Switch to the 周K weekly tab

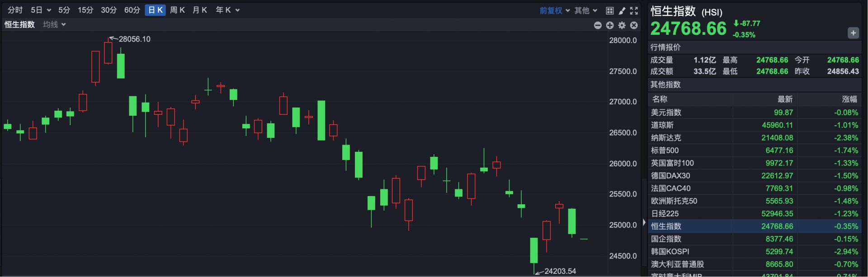[177, 10]
